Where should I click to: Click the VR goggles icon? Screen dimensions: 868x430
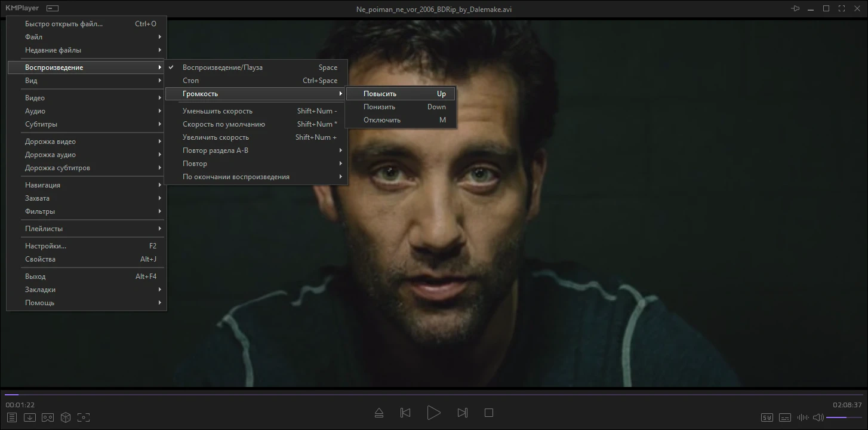click(x=48, y=417)
